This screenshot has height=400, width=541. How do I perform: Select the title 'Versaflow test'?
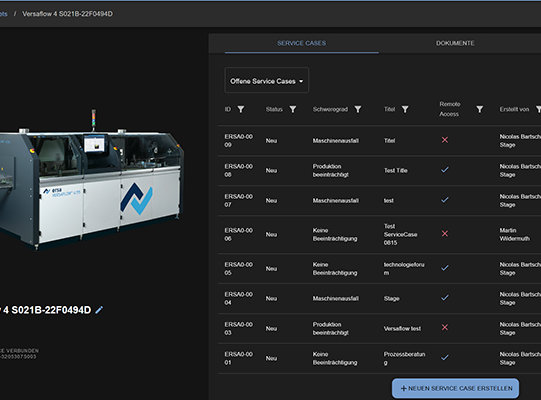(402, 329)
